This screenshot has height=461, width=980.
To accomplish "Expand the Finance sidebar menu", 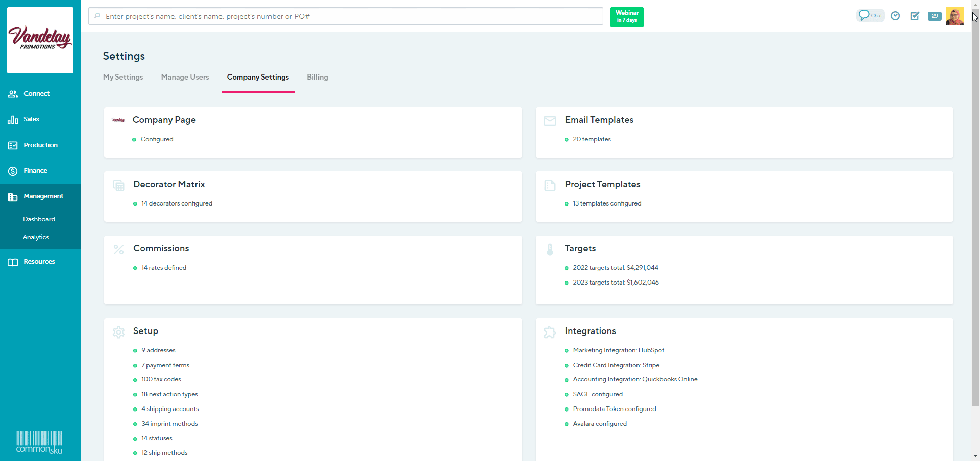I will [35, 171].
